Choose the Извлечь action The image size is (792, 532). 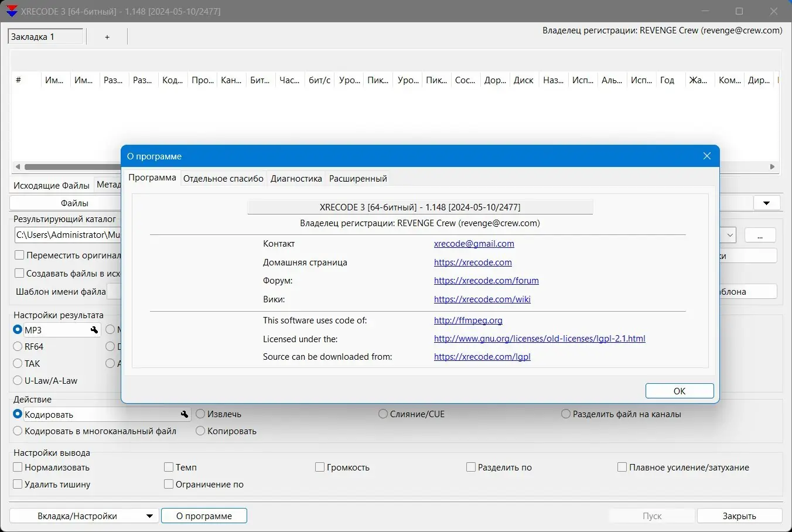(x=200, y=414)
